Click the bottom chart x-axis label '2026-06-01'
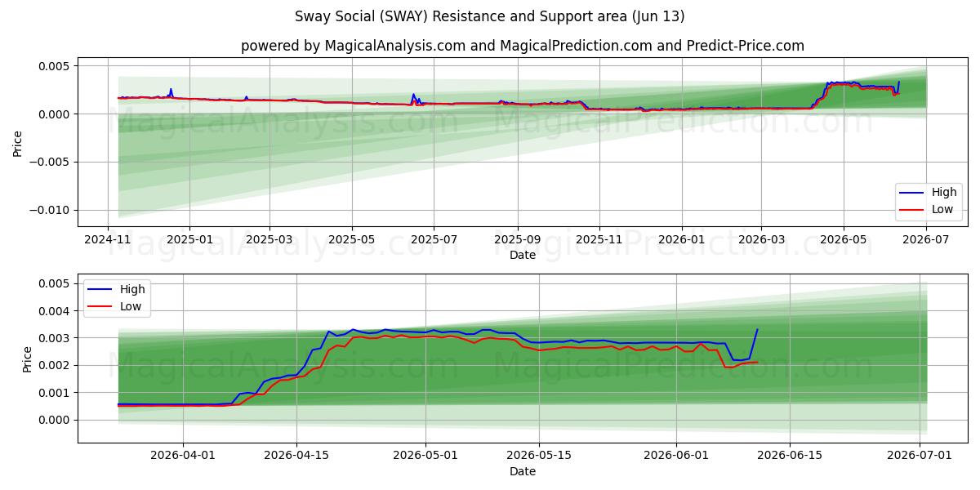This screenshot has height=490, width=980. [677, 456]
